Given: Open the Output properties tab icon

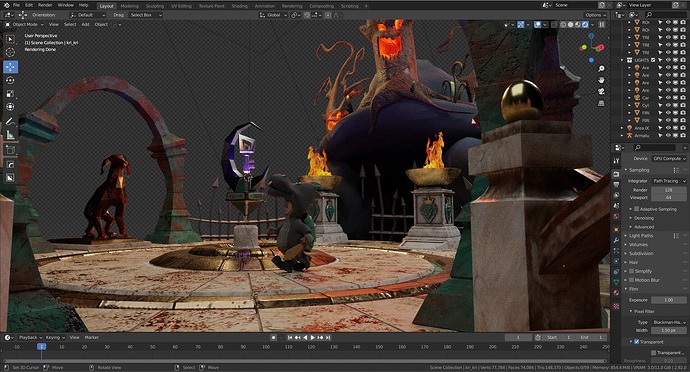Looking at the screenshot, I should click(617, 184).
